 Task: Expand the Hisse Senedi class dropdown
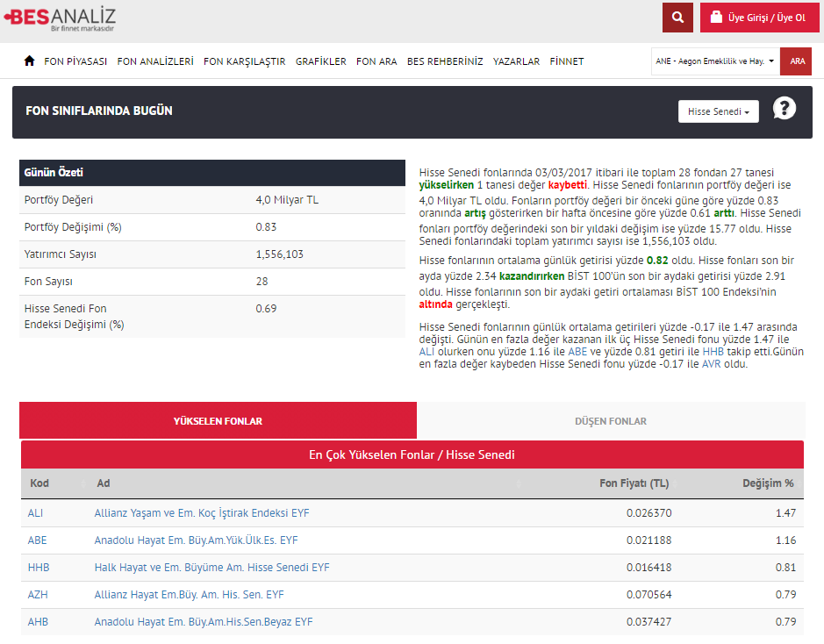pos(719,111)
